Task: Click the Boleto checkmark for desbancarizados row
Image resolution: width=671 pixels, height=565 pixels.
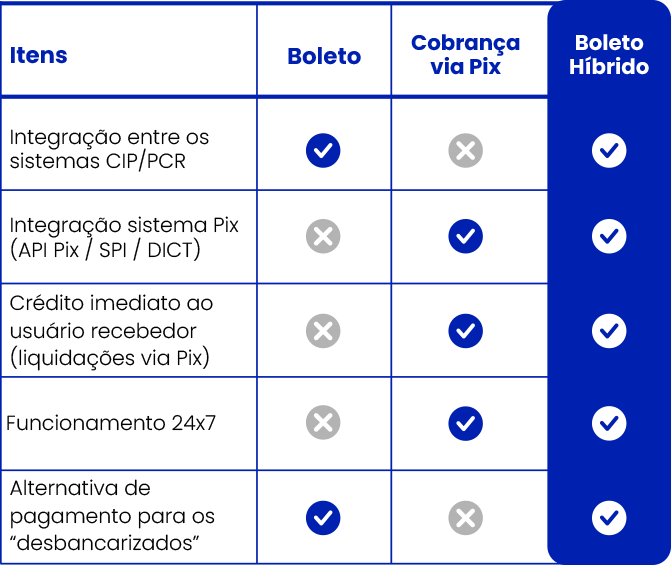Action: [x=323, y=518]
